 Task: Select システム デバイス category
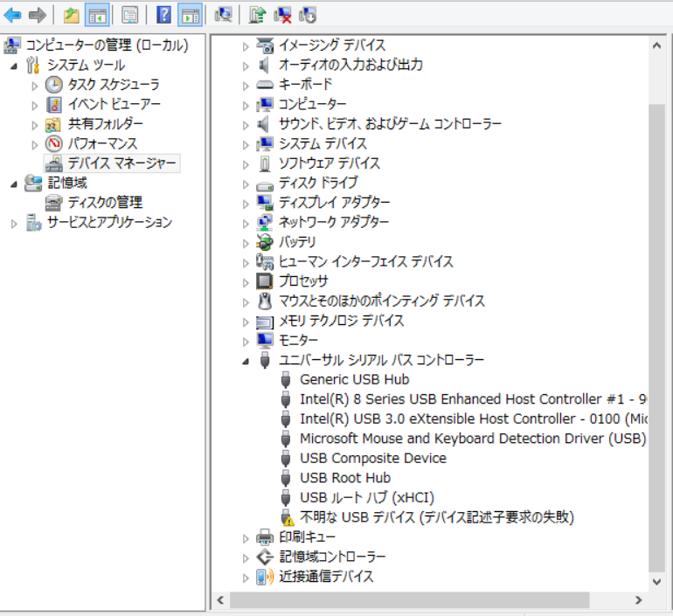pyautogui.click(x=323, y=143)
